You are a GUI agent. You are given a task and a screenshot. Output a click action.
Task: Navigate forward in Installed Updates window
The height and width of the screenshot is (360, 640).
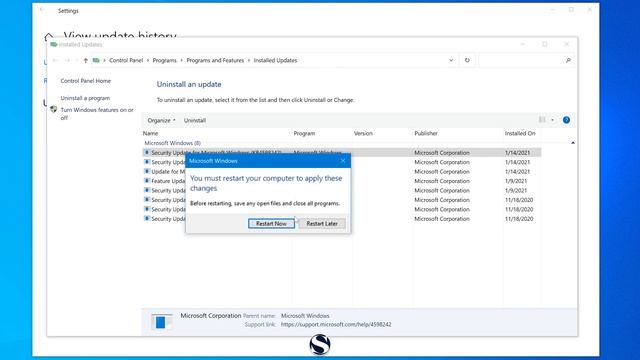pos(67,60)
